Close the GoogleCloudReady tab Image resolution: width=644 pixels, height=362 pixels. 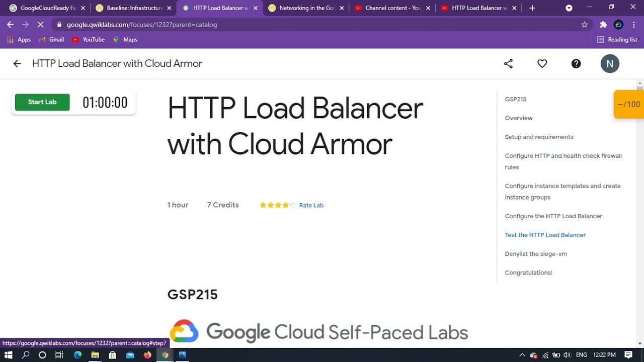82,8
